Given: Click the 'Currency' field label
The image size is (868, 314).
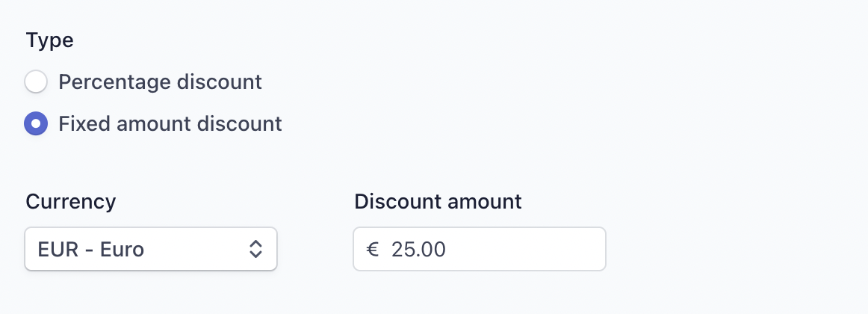Looking at the screenshot, I should (71, 202).
